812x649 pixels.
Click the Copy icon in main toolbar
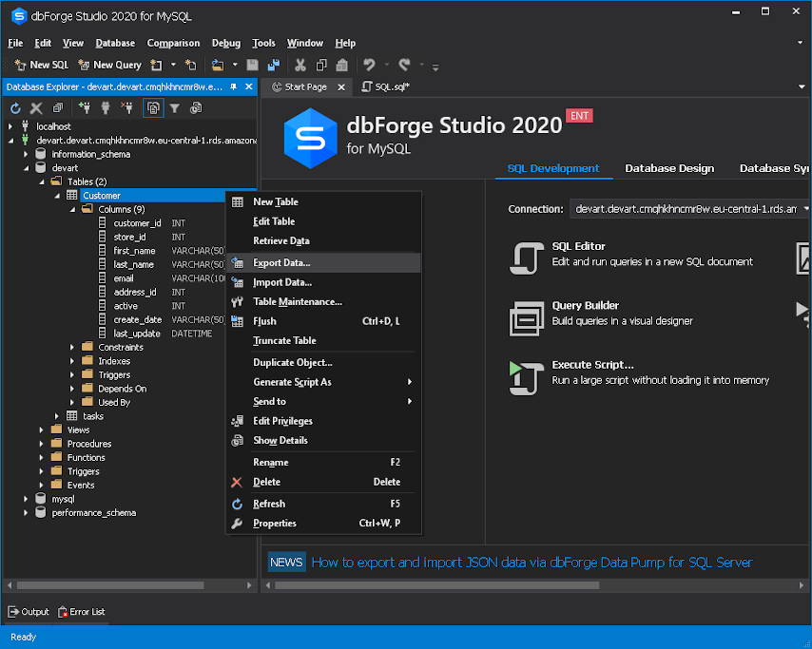321,65
